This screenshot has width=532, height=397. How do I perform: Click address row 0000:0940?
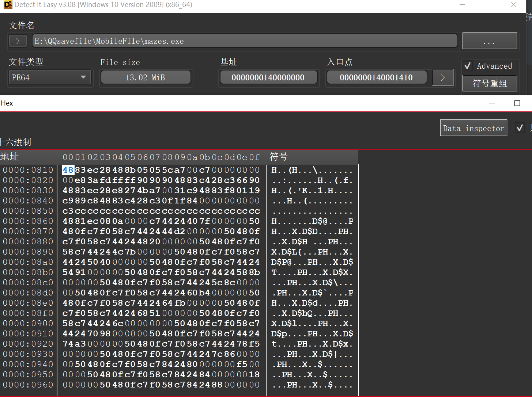point(28,364)
